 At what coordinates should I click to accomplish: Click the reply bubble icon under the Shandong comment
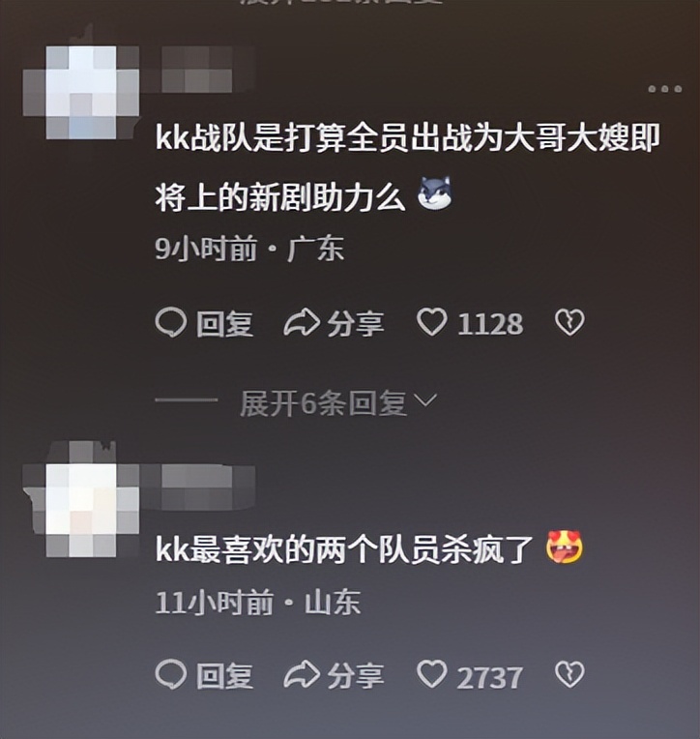point(170,675)
